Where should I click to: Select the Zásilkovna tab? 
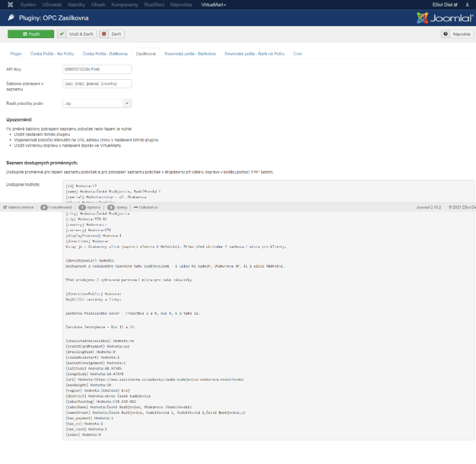[146, 54]
